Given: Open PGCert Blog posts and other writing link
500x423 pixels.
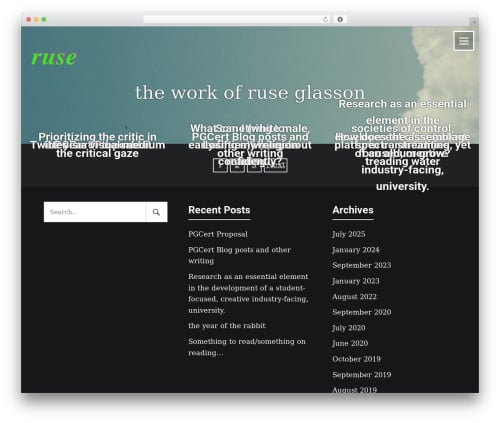Looking at the screenshot, I should tap(239, 255).
